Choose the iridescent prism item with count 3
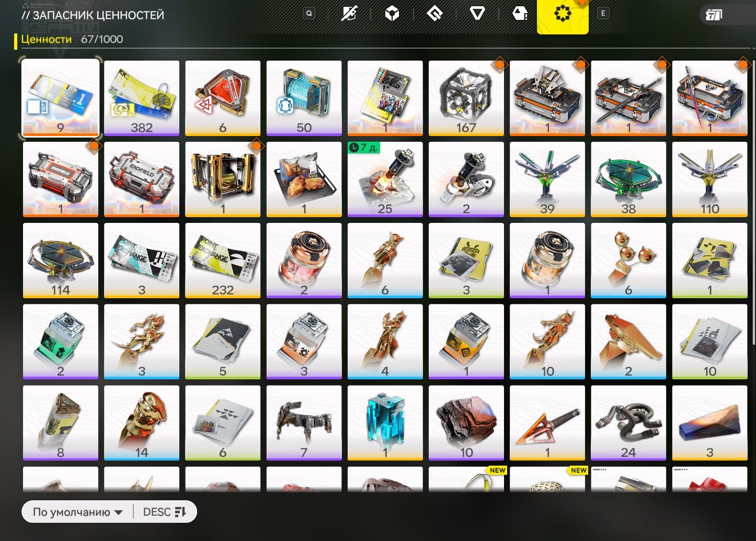Image resolution: width=756 pixels, height=541 pixels. click(709, 423)
